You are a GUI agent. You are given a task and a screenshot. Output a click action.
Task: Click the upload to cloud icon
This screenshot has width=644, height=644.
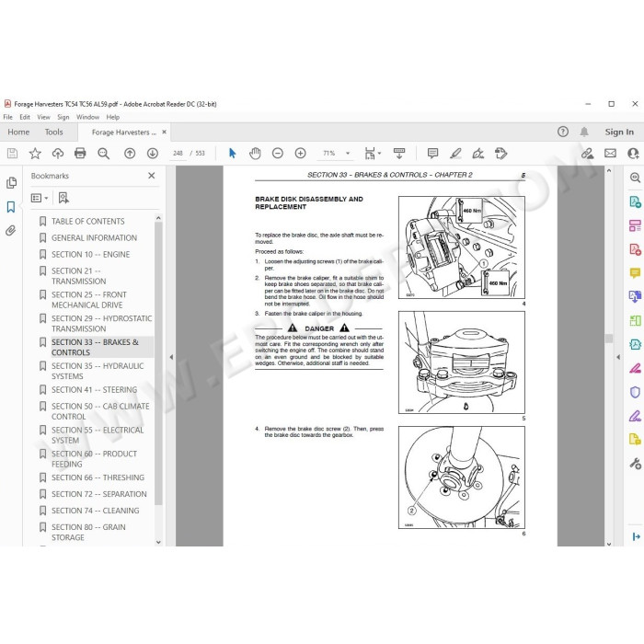(57, 154)
